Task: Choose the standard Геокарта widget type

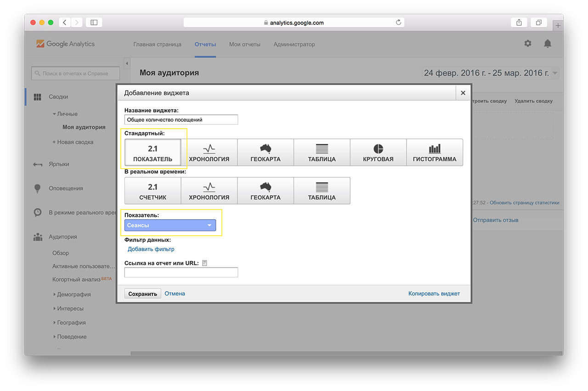Action: [266, 153]
